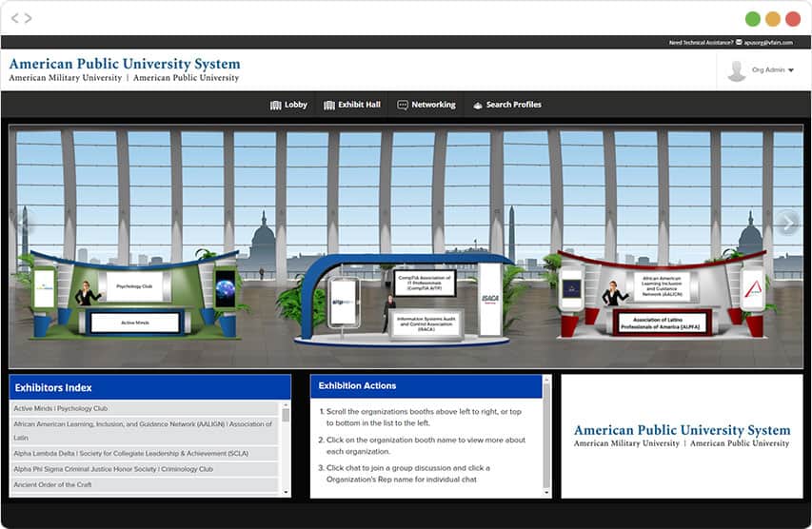Select 'Active Minds | Psychology Club' in Exhibitors Index
The image size is (812, 529).
coord(145,408)
